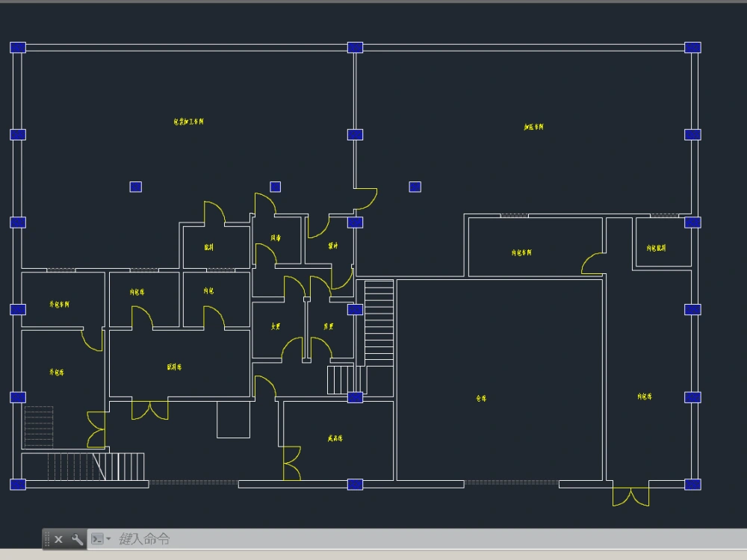Select the 男更 changing room label
This screenshot has width=747, height=560.
pos(326,326)
